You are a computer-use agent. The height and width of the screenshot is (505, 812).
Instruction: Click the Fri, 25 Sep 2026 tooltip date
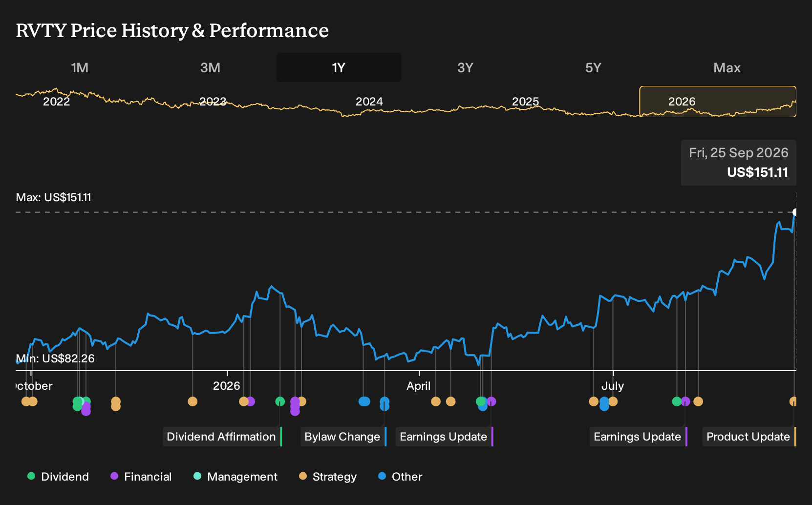pyautogui.click(x=739, y=153)
